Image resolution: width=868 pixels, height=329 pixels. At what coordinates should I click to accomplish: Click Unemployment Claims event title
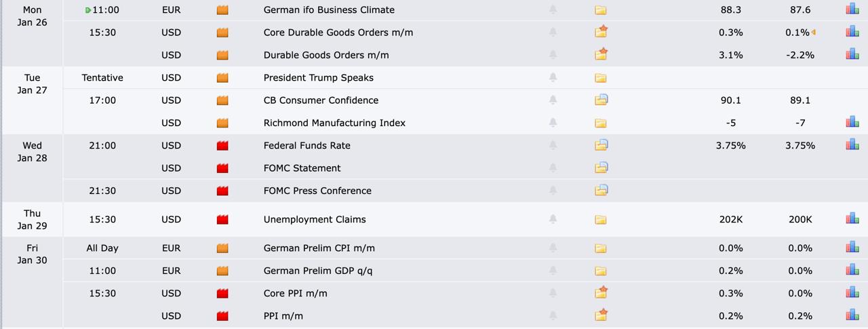click(x=314, y=219)
